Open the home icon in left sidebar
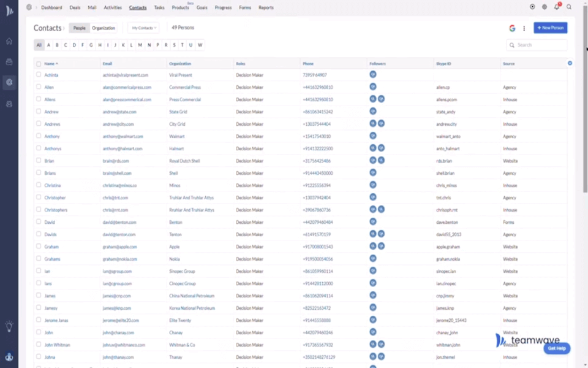Screen dimensions: 588x368 click(9, 41)
